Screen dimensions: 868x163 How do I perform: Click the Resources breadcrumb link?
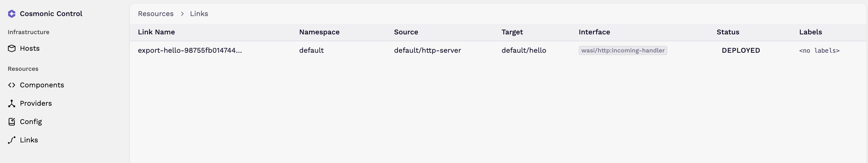pos(156,14)
